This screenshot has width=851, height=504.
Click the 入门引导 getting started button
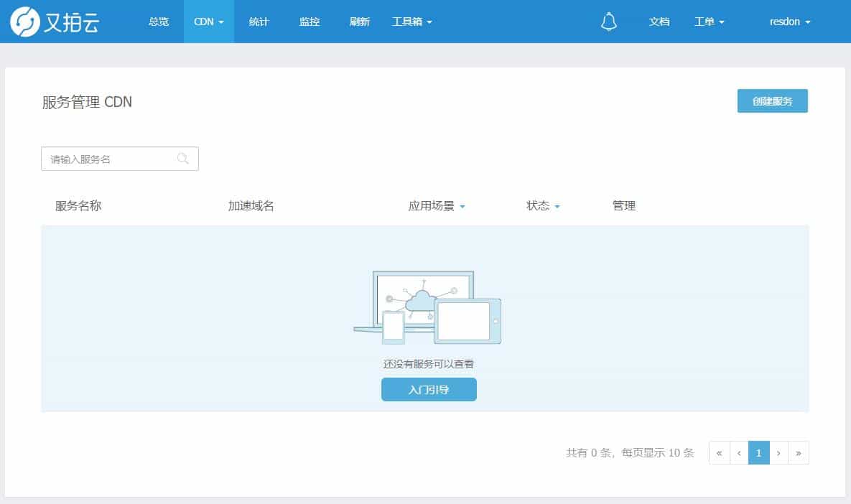point(429,389)
